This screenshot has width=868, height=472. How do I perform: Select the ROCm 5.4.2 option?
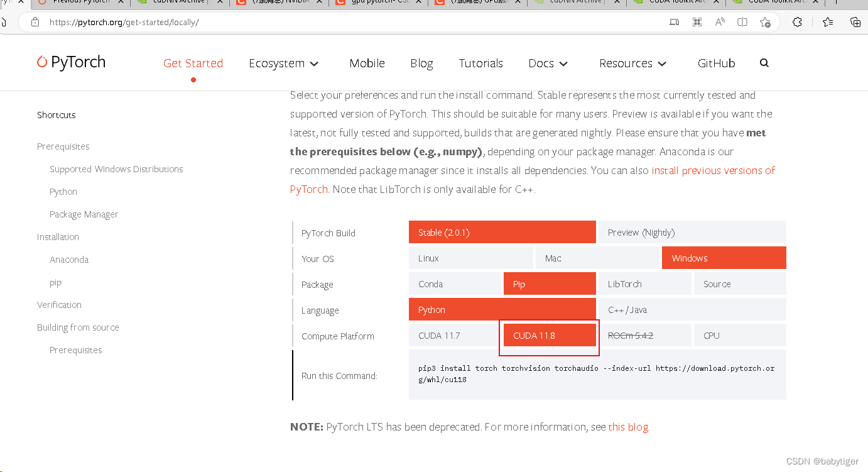645,335
